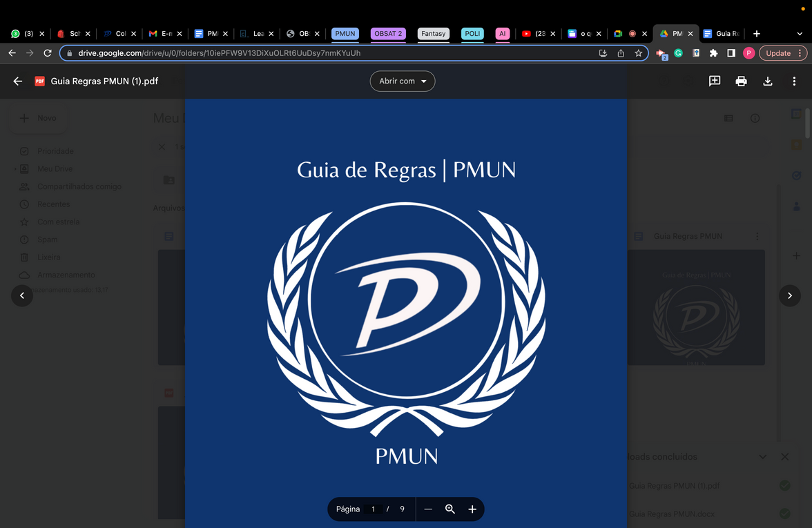The height and width of the screenshot is (528, 812).
Task: Open the add comment tool
Action: [715, 81]
